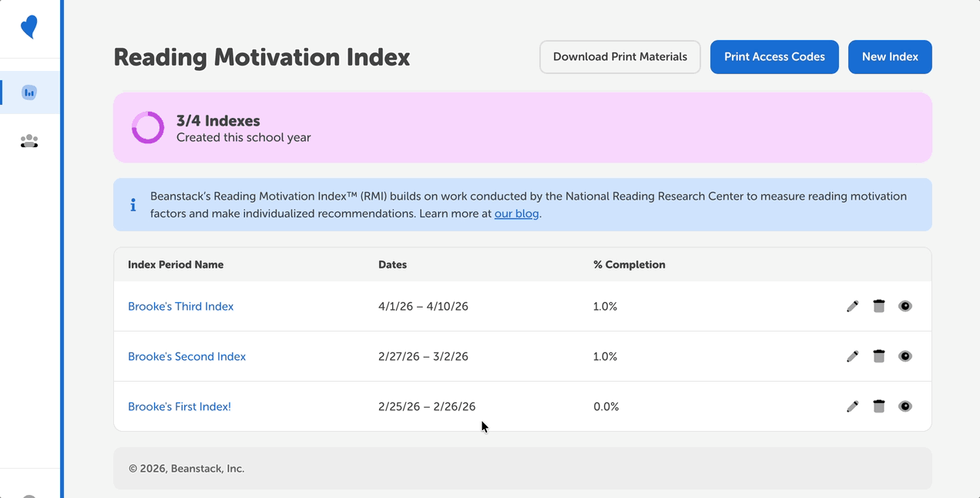The image size is (980, 498).
Task: Click 'Created this school year' text
Action: tap(243, 138)
